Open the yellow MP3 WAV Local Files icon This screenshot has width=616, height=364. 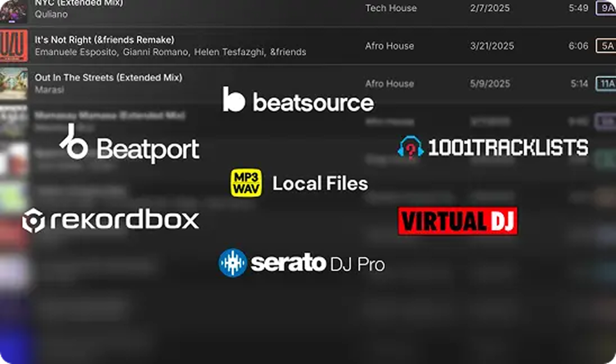point(246,183)
